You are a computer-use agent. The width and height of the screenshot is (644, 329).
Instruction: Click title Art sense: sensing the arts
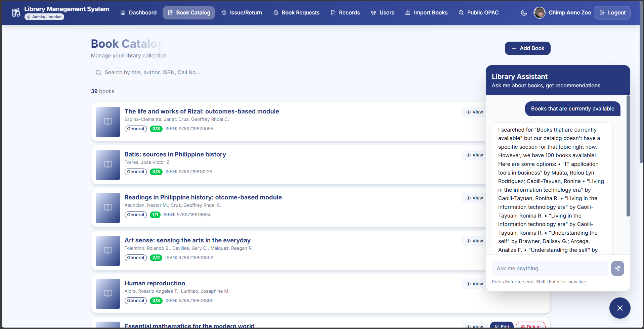(187, 240)
